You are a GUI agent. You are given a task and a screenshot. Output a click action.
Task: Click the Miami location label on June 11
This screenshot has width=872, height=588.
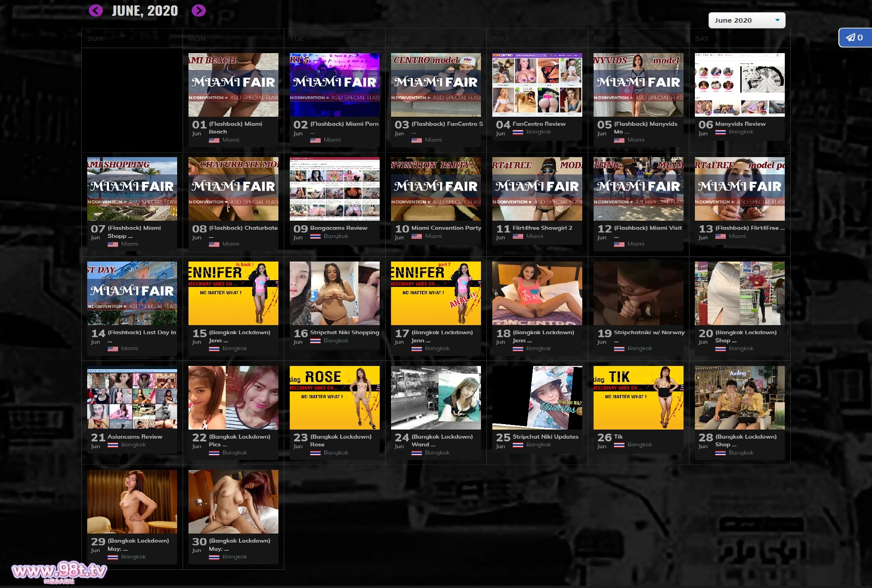tap(535, 236)
